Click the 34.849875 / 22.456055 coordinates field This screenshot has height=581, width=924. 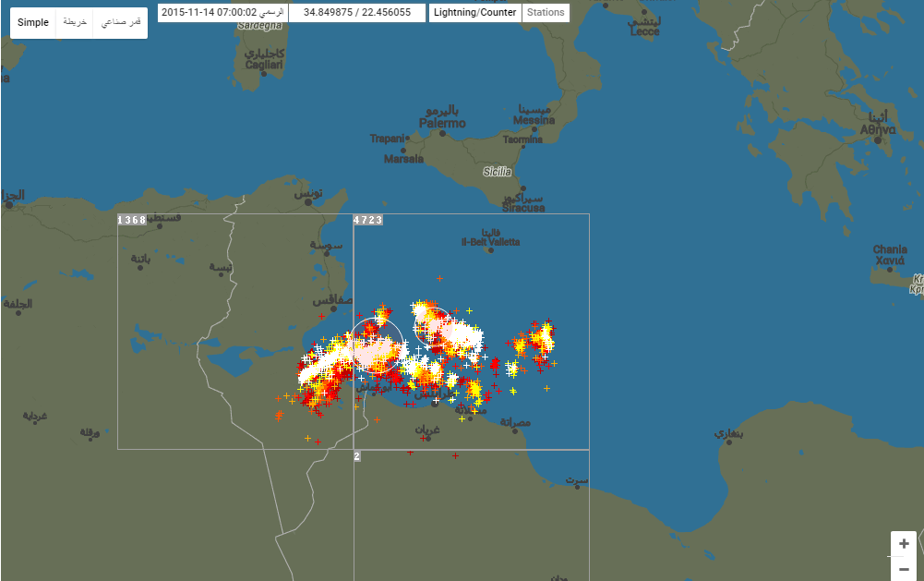(357, 13)
